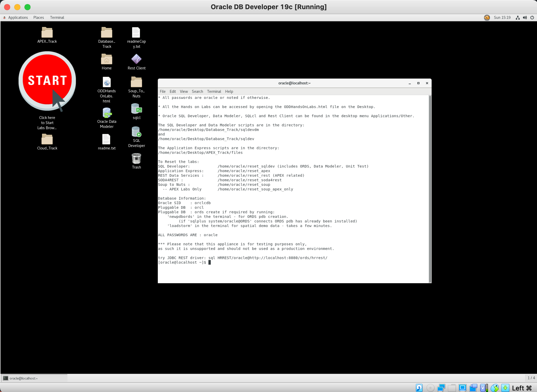This screenshot has height=392, width=537.
Task: Click the network status icon in top panel
Action: click(518, 18)
